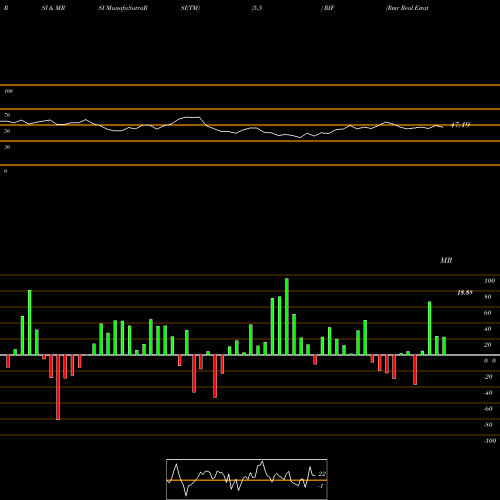Click the MR axis label 20
Screen dimensions: 500x500
click(x=488, y=345)
